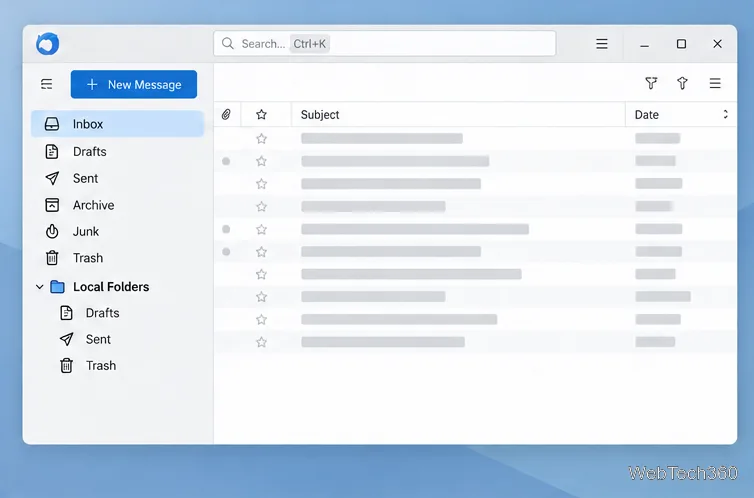Star the fourth message in the list
Image resolution: width=754 pixels, height=498 pixels.
click(261, 207)
